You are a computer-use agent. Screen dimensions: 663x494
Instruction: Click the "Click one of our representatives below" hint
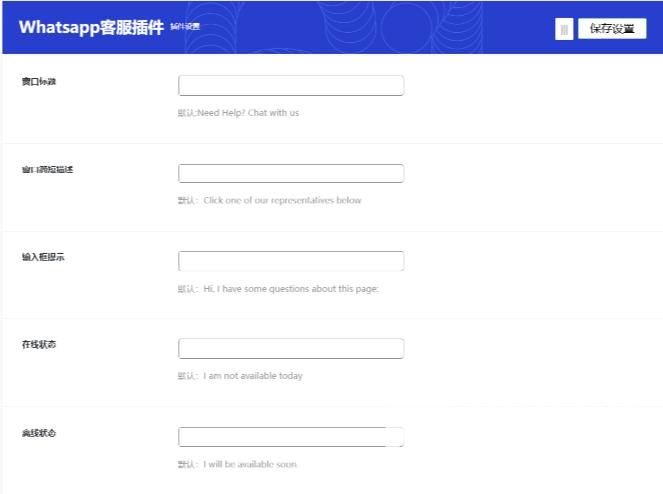(x=270, y=200)
